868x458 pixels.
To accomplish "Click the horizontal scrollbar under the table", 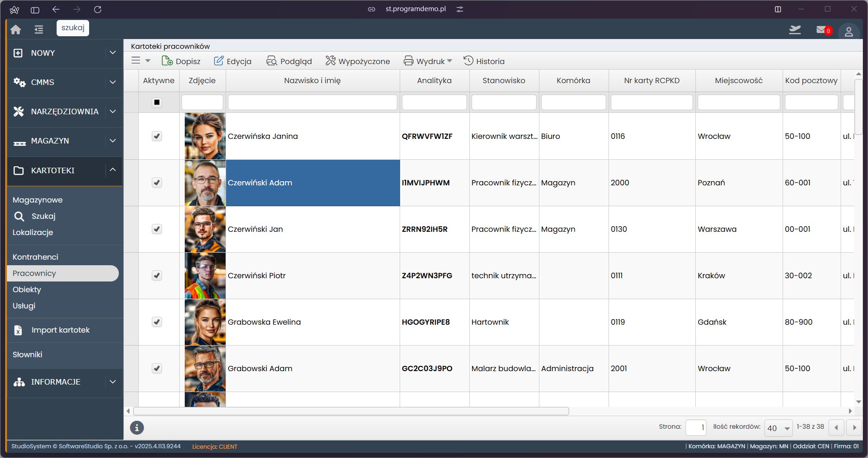I will point(351,411).
